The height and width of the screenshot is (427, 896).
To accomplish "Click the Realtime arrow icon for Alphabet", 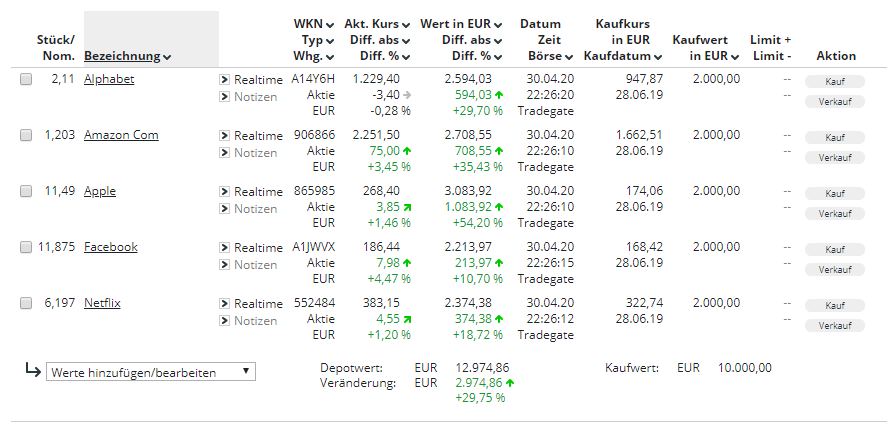I will point(224,79).
